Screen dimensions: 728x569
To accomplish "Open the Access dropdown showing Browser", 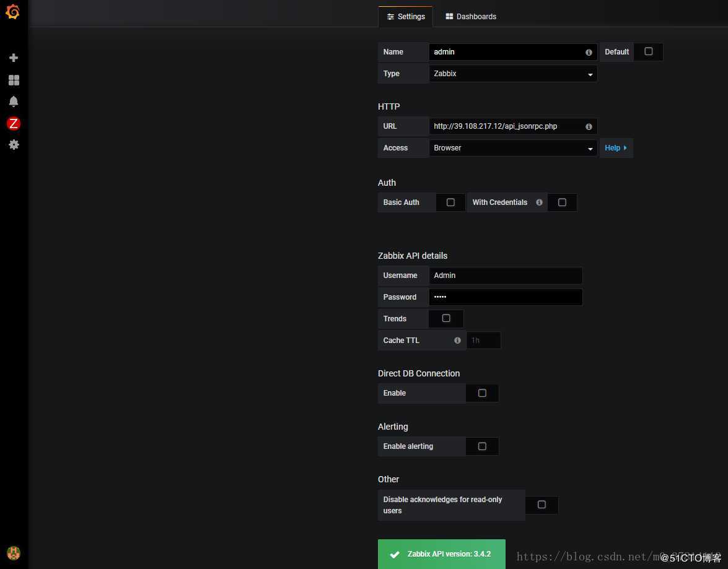I will (513, 148).
